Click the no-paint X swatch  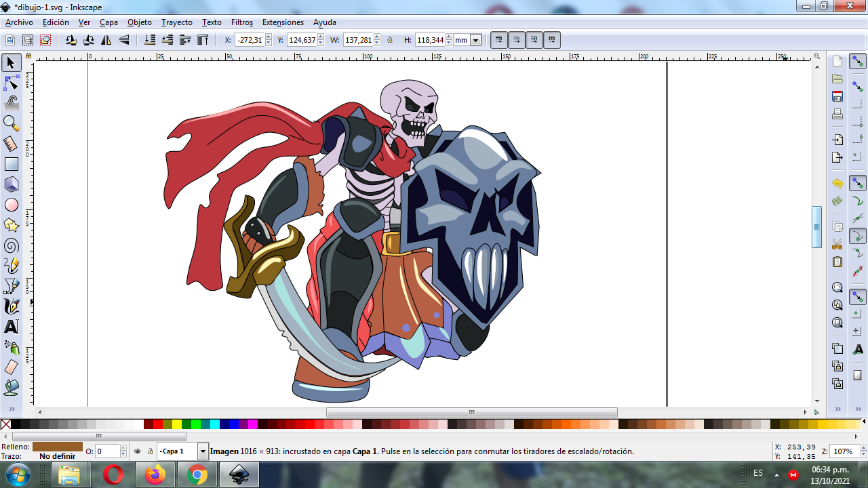pyautogui.click(x=5, y=424)
